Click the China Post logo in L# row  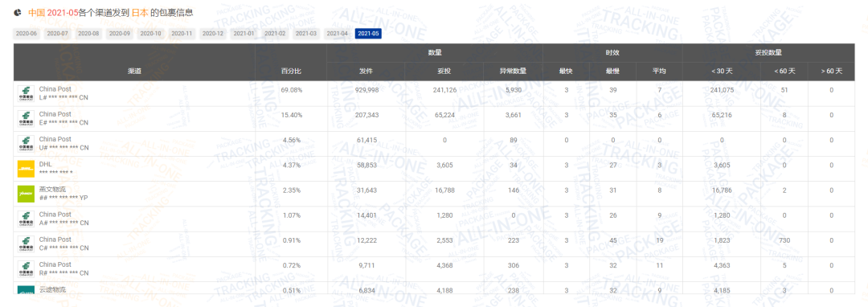coord(26,93)
